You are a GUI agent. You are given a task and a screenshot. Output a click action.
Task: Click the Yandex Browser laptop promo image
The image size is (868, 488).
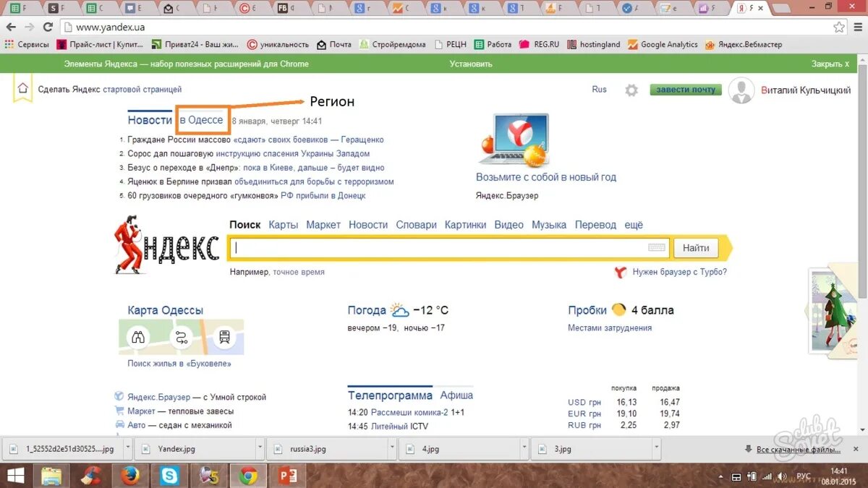coord(514,140)
